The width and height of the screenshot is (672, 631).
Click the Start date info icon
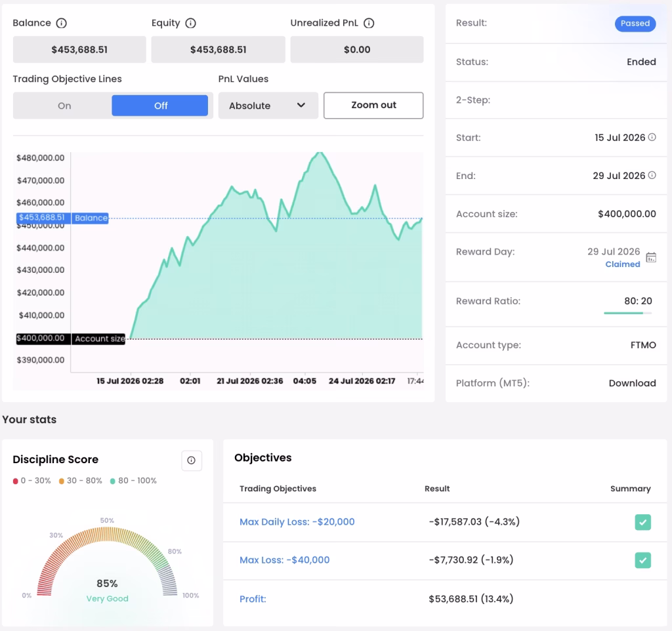[652, 137]
